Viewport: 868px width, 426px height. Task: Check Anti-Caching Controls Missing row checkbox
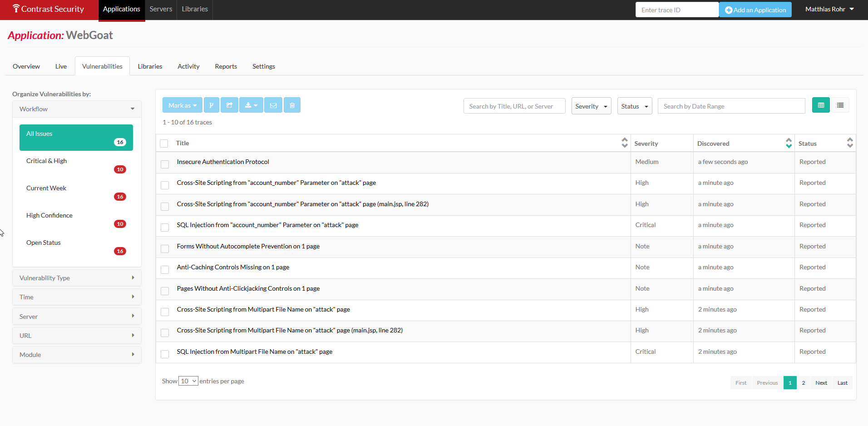165,269
